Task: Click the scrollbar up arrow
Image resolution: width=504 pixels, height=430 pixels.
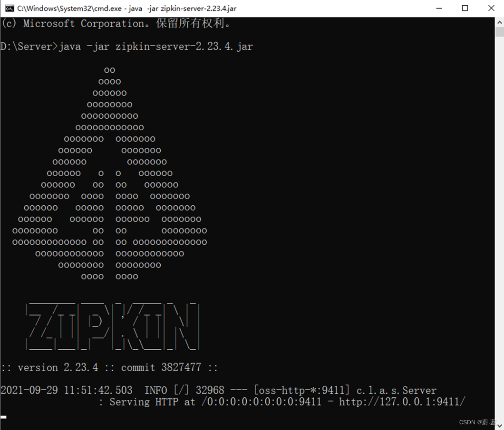Action: [x=499, y=22]
